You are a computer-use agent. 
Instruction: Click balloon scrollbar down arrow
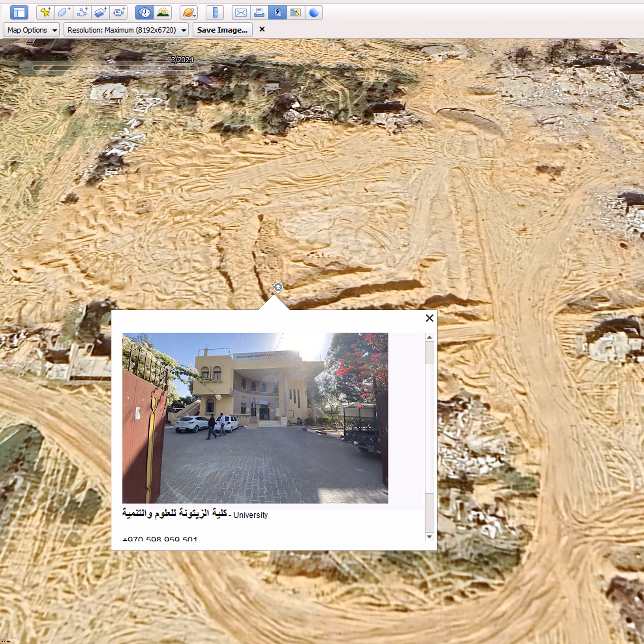click(429, 537)
